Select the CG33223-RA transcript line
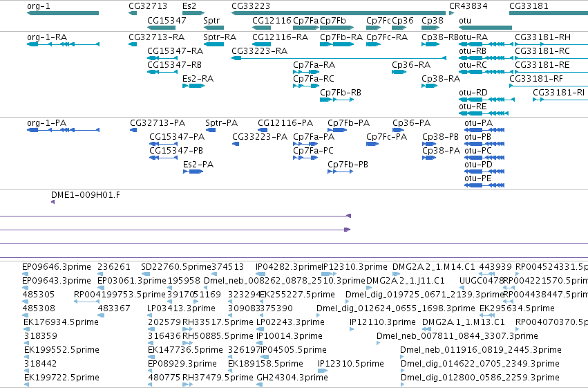The width and height of the screenshot is (588, 388). tap(339, 58)
